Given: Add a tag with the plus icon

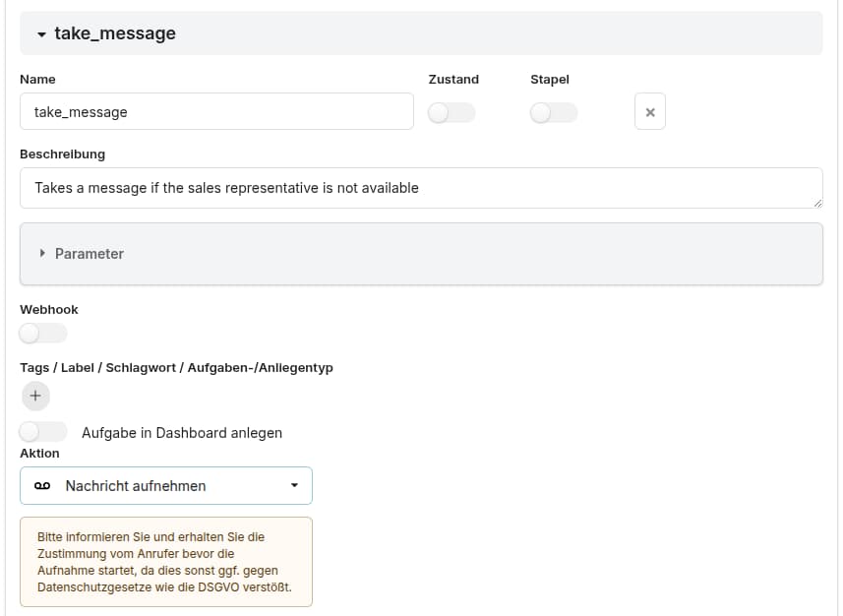Looking at the screenshot, I should pos(34,396).
